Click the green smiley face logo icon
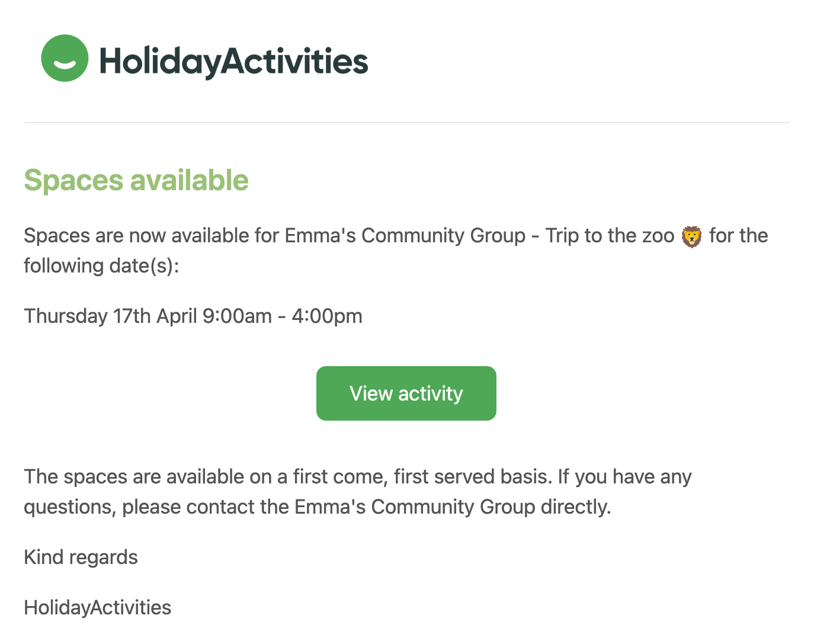The image size is (814, 644). click(65, 58)
